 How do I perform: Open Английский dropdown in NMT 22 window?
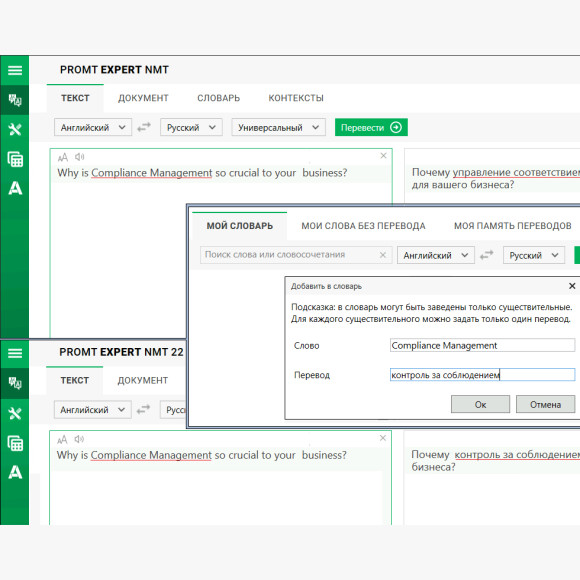pyautogui.click(x=92, y=409)
